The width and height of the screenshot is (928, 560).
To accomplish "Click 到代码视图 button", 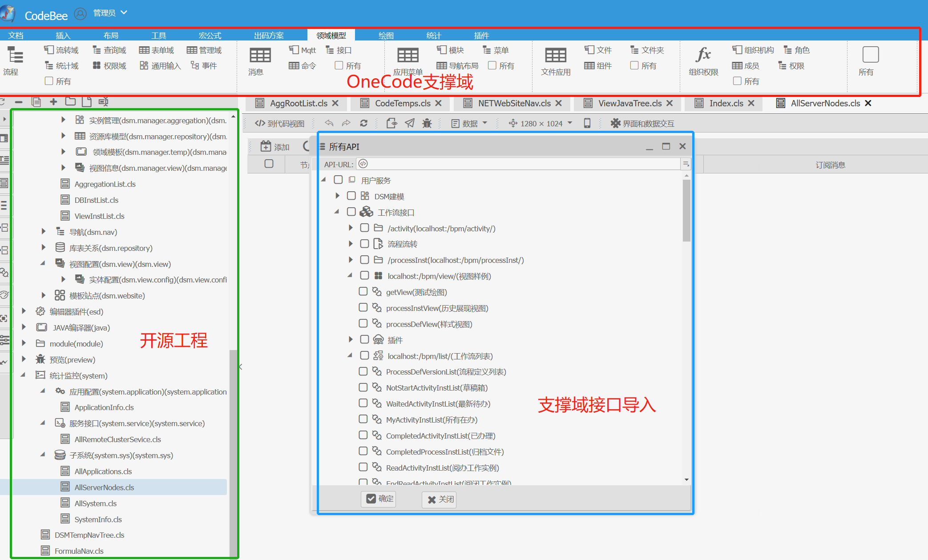I will tap(280, 123).
